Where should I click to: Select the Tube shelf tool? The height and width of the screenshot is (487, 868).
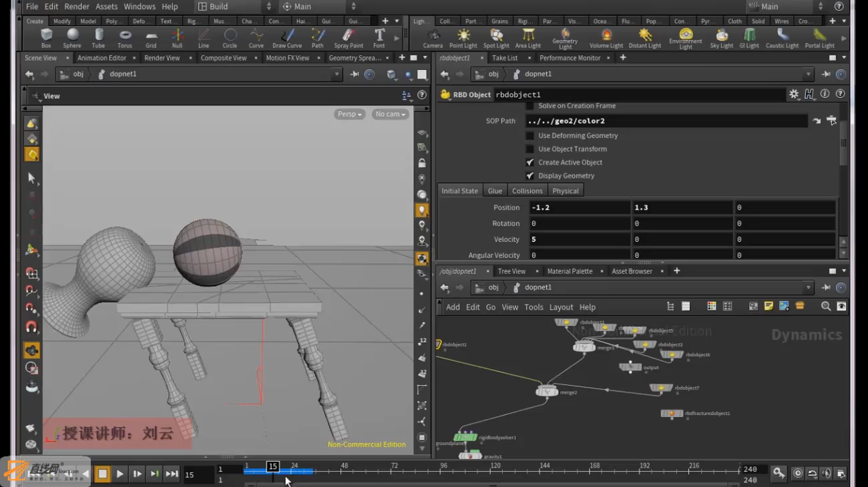pyautogui.click(x=98, y=38)
